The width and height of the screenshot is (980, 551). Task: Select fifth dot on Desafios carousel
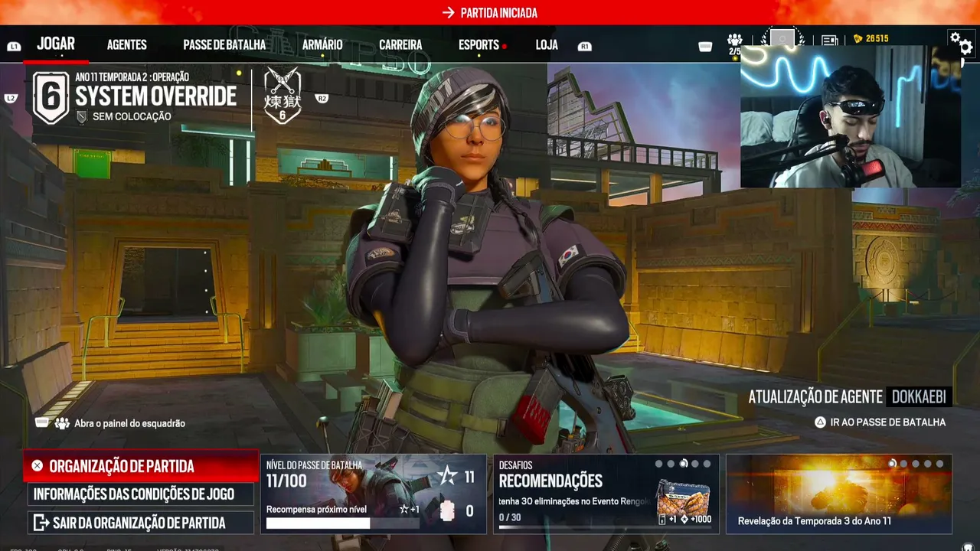coord(707,464)
